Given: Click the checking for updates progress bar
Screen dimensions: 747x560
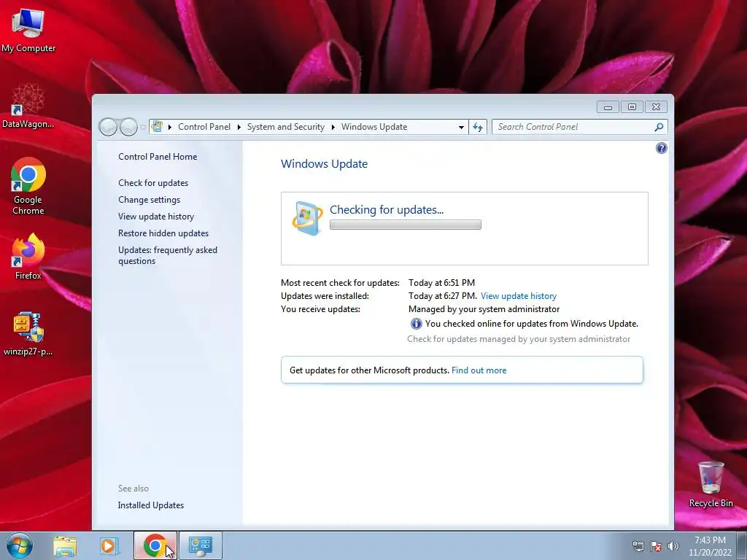Looking at the screenshot, I should pyautogui.click(x=406, y=225).
